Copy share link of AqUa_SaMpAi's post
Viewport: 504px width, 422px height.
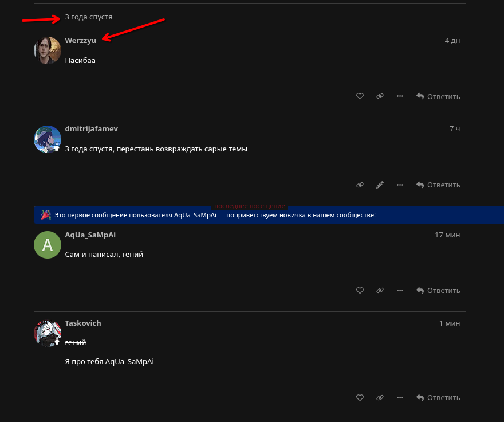pos(380,291)
